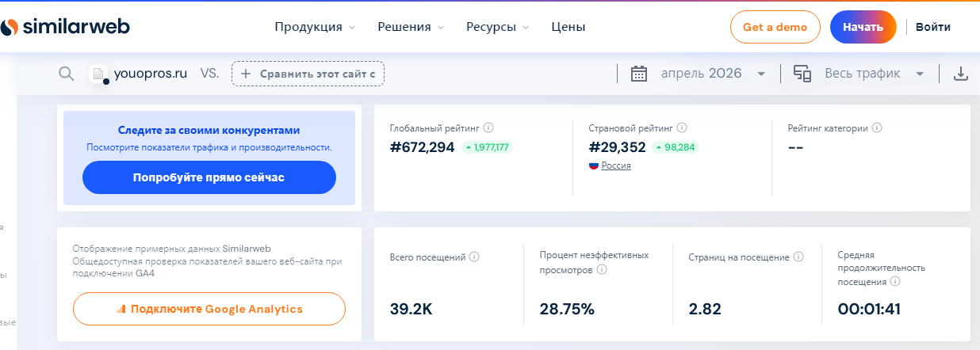Click the Войти link
This screenshot has width=980, height=350.
(x=933, y=27)
